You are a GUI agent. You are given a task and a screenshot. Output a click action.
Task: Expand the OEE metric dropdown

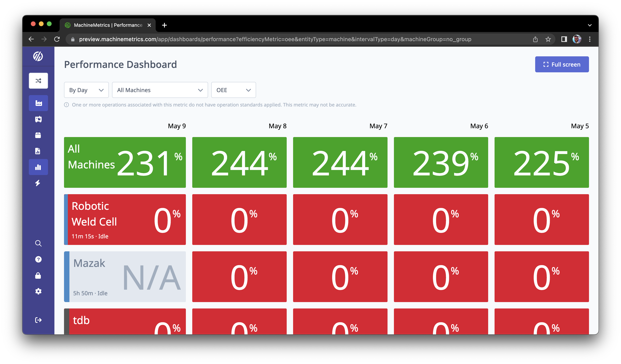coord(233,90)
